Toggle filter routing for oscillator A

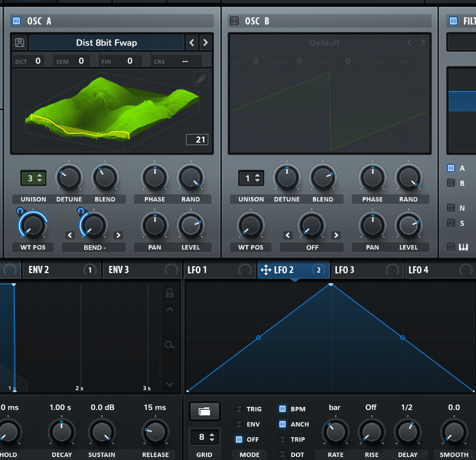point(451,168)
